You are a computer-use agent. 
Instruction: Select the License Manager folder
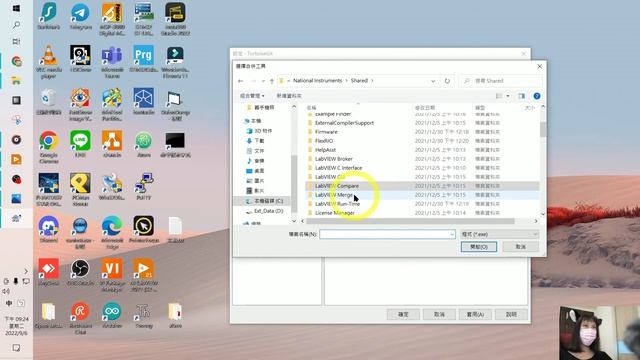pyautogui.click(x=335, y=213)
